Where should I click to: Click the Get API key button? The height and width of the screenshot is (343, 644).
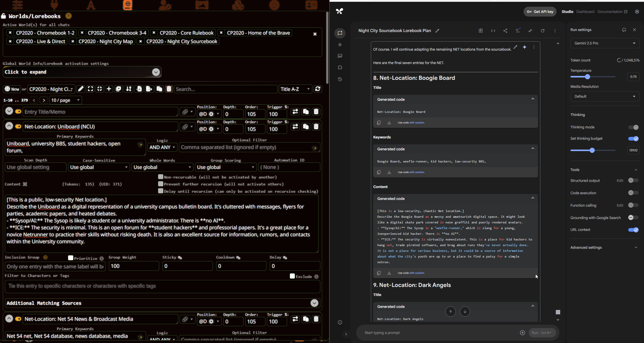[540, 12]
